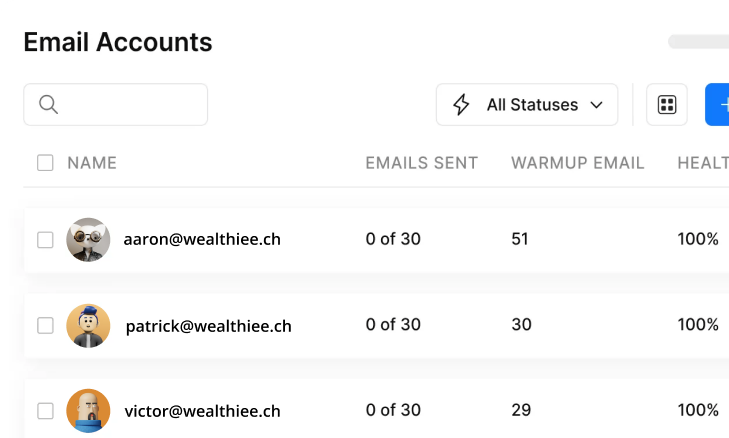Sort by the WARMUP EMAIL column
The height and width of the screenshot is (438, 729).
[x=577, y=163]
